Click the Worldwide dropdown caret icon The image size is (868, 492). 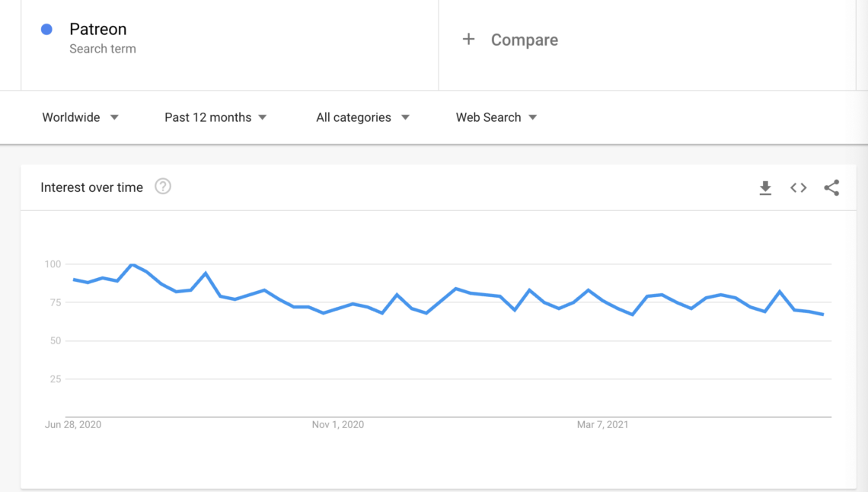[x=114, y=117]
